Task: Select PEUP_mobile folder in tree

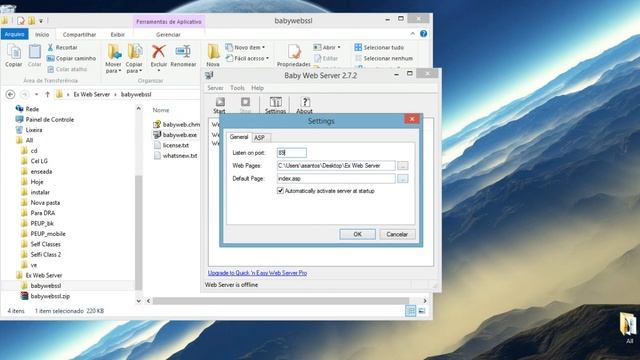Action: point(43,234)
